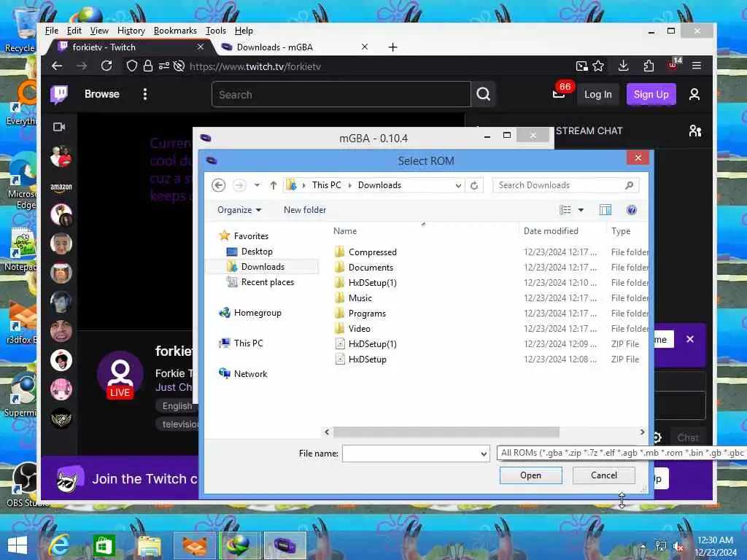Click the Cancel button
Viewport: 747px width, 560px height.
pos(603,475)
